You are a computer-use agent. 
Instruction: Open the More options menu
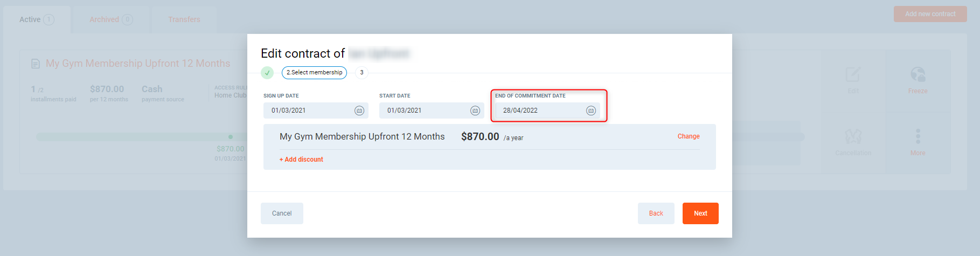tap(918, 137)
